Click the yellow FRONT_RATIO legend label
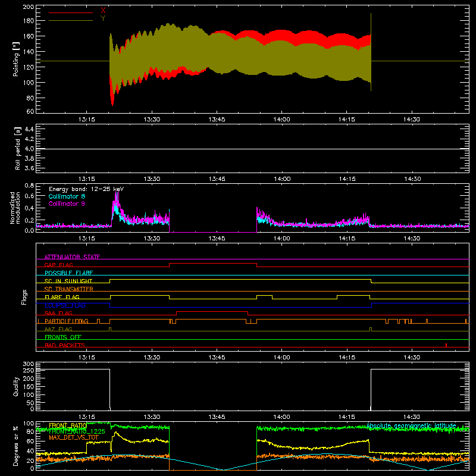 [68, 425]
